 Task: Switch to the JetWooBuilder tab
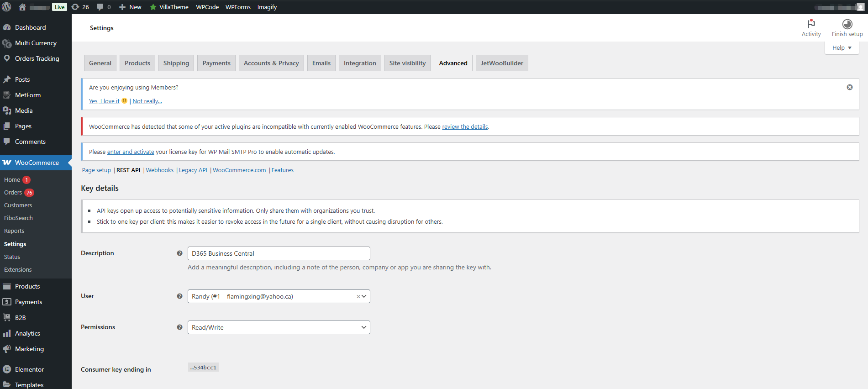point(502,63)
